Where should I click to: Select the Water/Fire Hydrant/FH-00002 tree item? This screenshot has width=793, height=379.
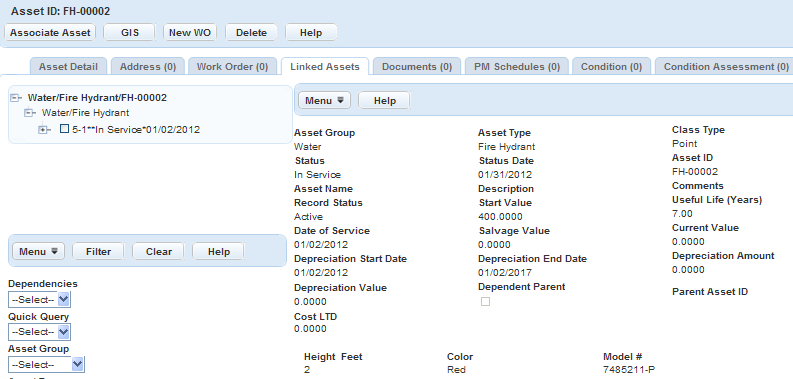tap(97, 98)
